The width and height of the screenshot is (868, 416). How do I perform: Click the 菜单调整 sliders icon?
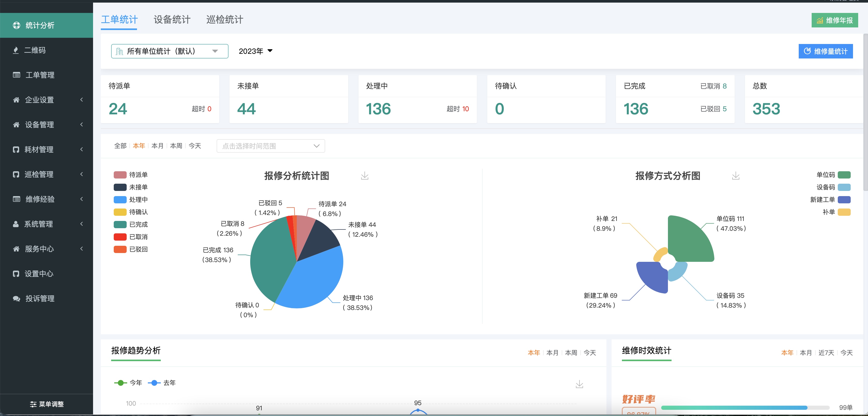coord(33,404)
